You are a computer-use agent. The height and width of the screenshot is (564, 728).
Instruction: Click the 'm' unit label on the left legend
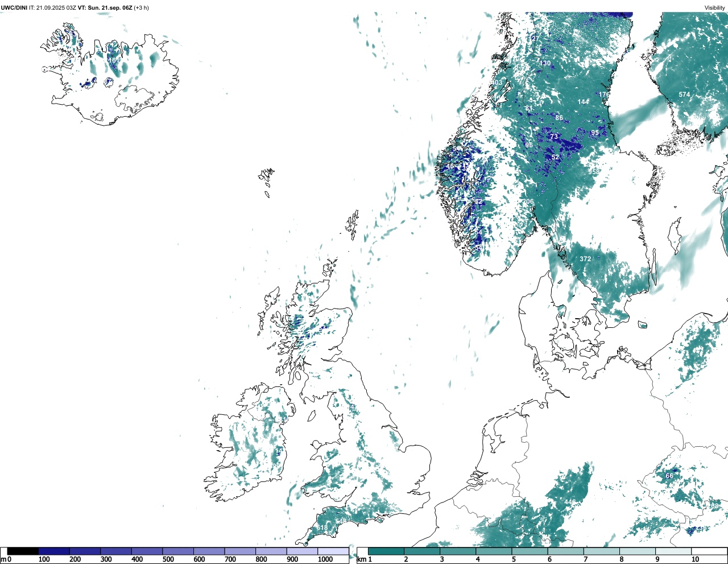3,559
